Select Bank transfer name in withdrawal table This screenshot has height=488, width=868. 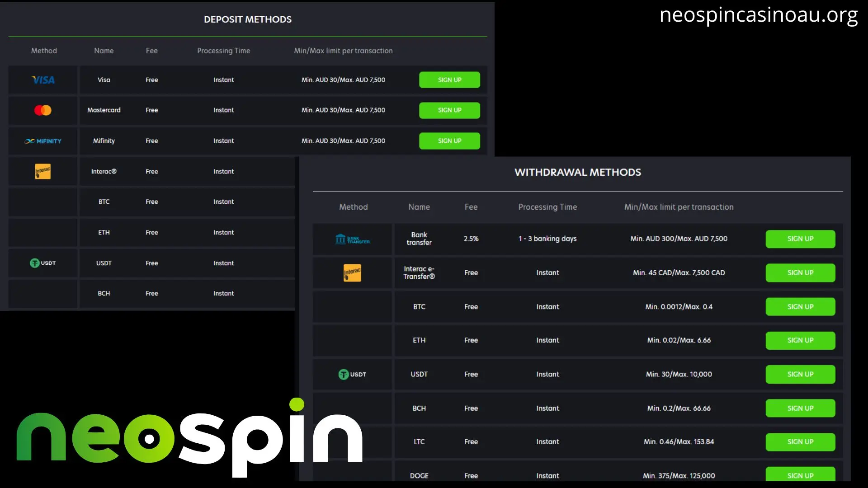(x=419, y=239)
